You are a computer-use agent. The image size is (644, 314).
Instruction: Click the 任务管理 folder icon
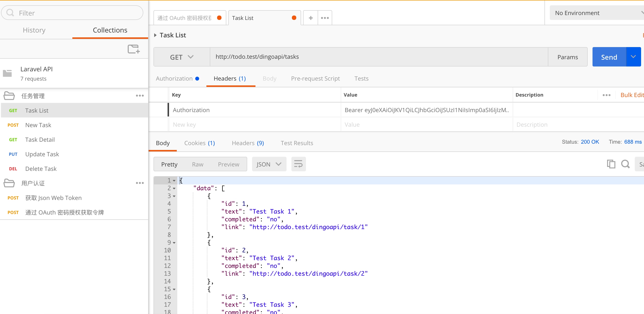(9, 96)
